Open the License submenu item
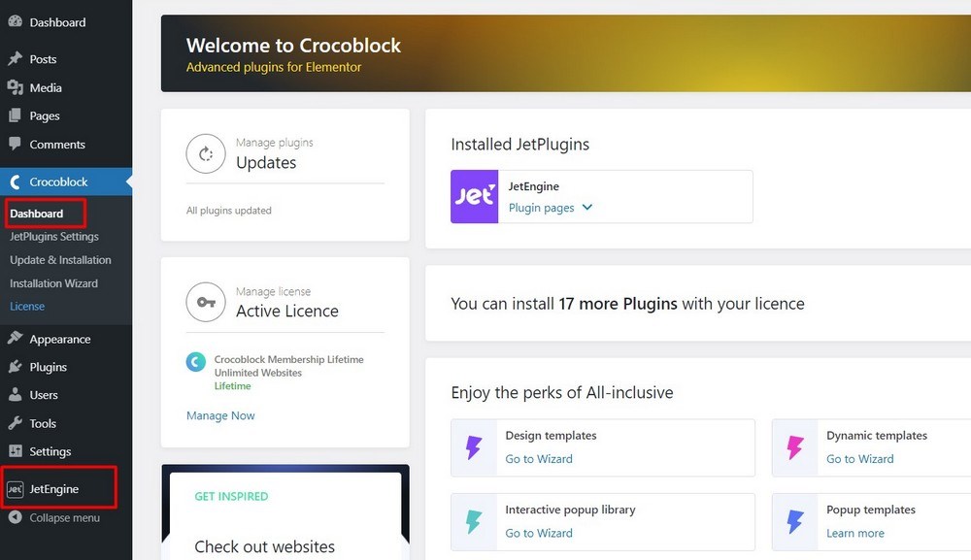Screen dimensions: 971x560 (27, 307)
